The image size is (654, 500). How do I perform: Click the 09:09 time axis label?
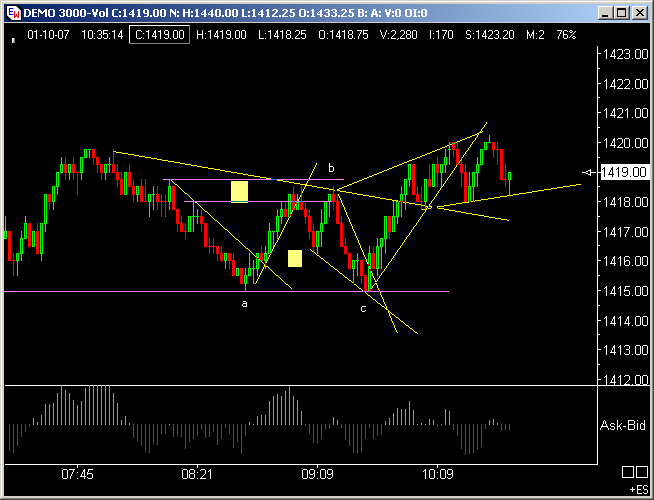[x=317, y=474]
